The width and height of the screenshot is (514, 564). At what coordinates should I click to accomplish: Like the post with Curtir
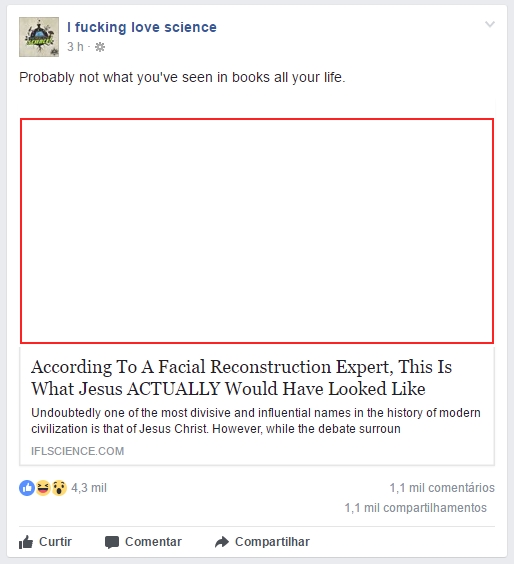pos(45,542)
